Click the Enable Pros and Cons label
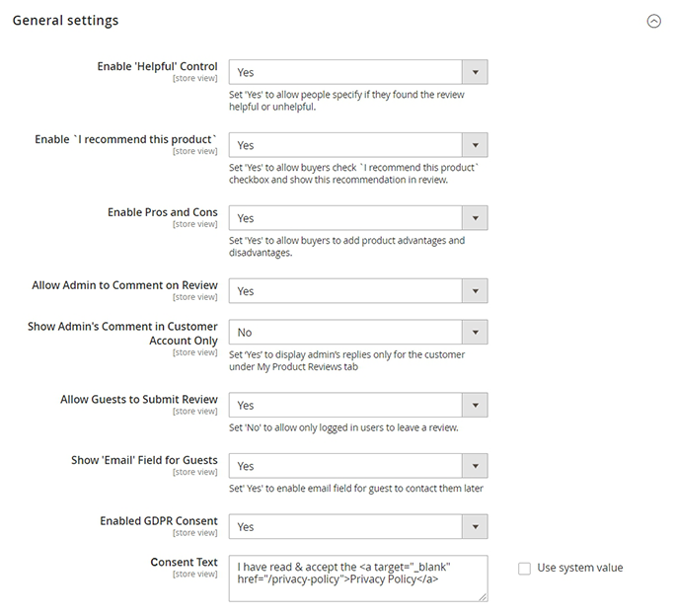675x616 pixels. (163, 212)
